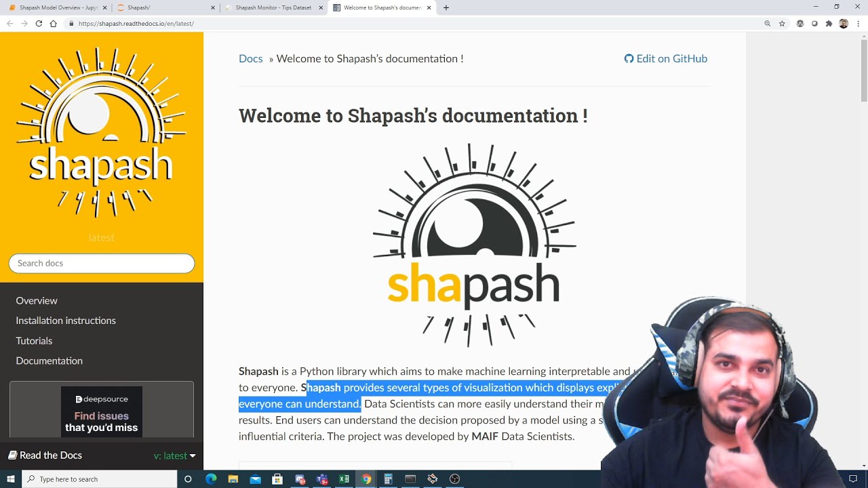Minimize the Chrome window
The width and height of the screenshot is (868, 488).
[816, 7]
